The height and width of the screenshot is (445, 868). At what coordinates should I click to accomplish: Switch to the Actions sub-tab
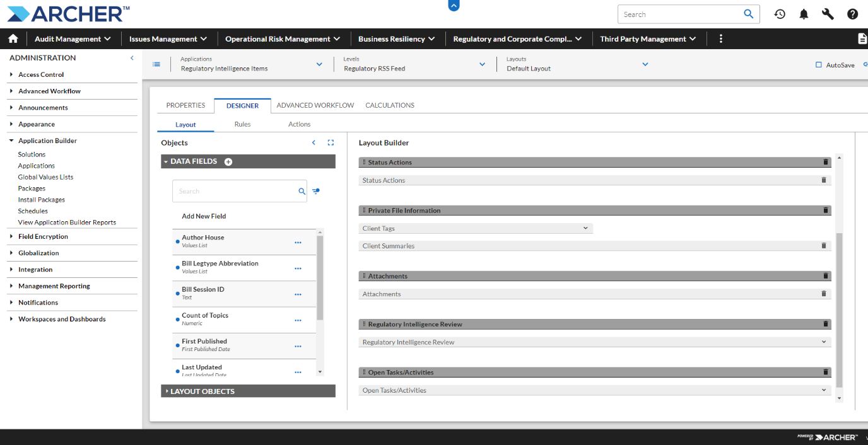[299, 124]
